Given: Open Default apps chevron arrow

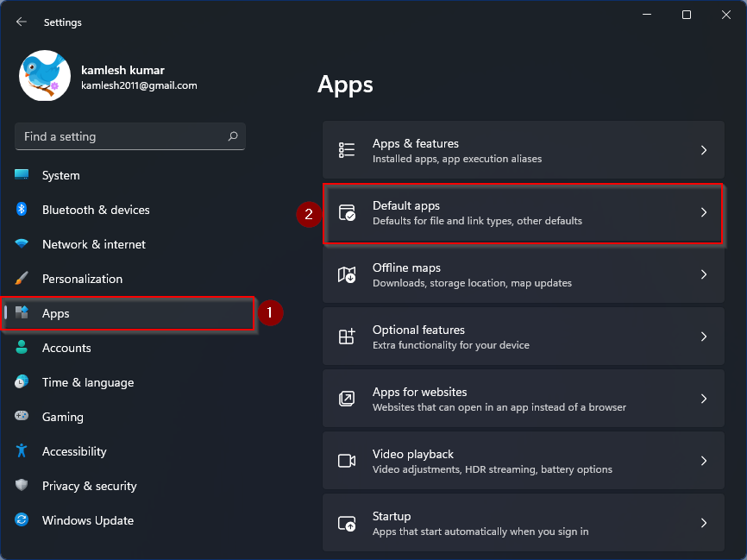Looking at the screenshot, I should pos(704,212).
